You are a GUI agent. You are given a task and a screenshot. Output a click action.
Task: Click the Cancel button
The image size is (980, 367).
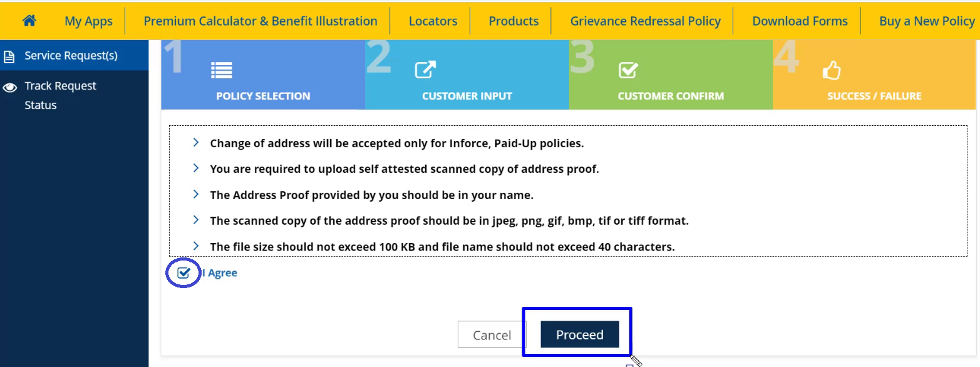click(x=492, y=334)
